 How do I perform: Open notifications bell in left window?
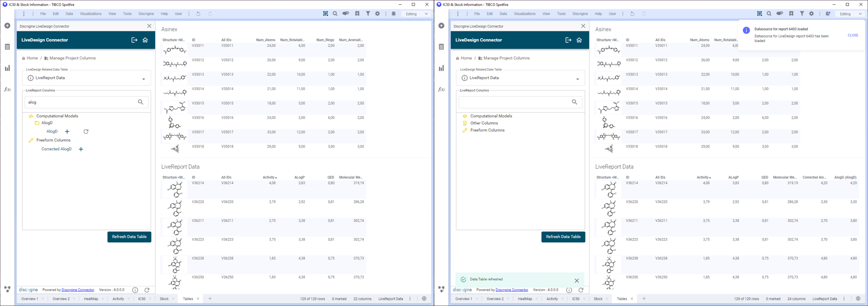(x=394, y=14)
